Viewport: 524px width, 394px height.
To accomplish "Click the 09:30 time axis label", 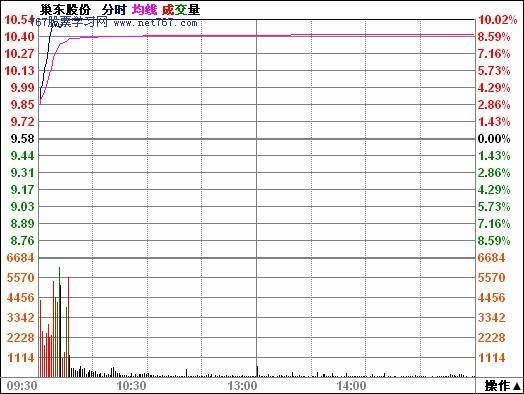I will [22, 386].
